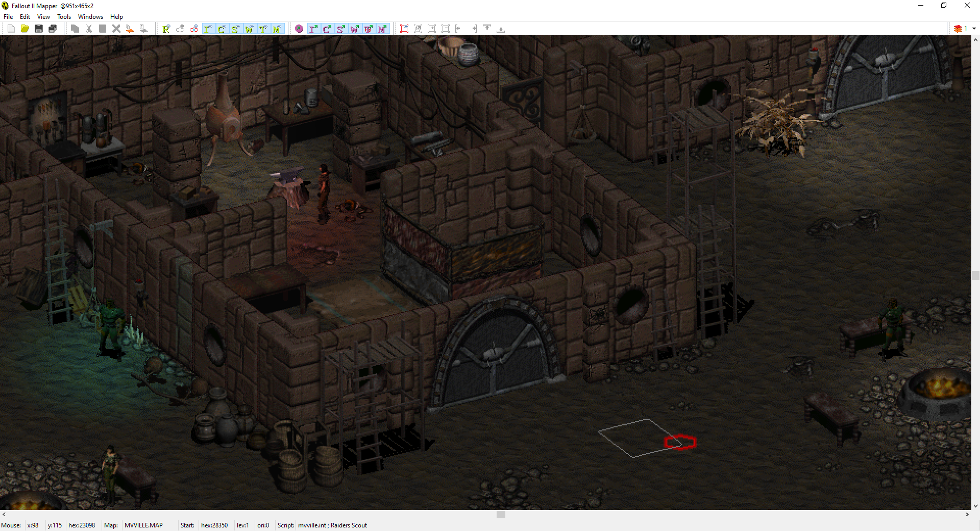Viewport: 980px width, 531px height.
Task: Click the red block visibility icon
Action: tap(194, 29)
